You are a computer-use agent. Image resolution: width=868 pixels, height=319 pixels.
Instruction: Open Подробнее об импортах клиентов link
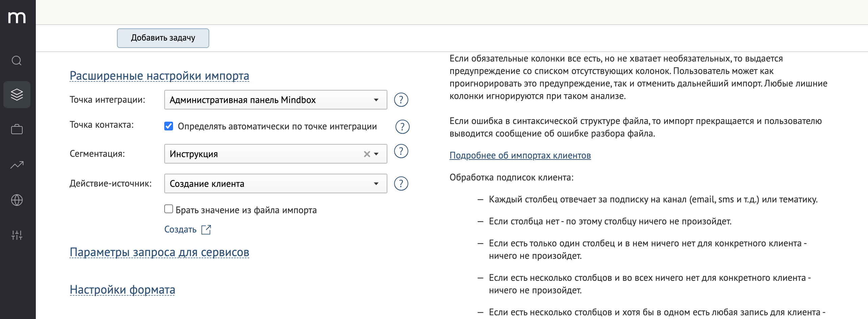[x=520, y=155]
